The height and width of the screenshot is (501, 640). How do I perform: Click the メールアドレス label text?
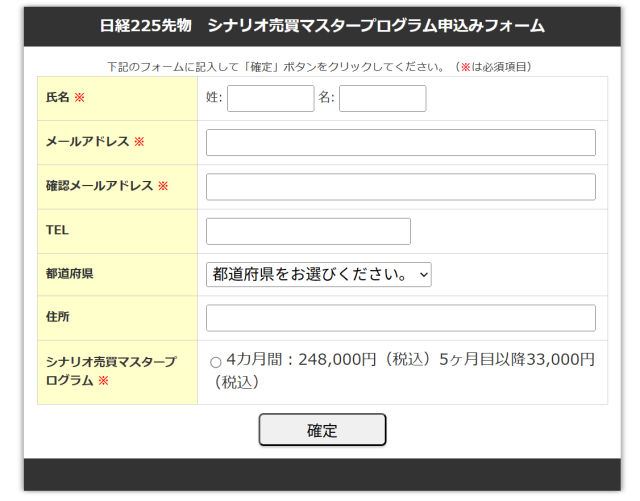pos(87,141)
